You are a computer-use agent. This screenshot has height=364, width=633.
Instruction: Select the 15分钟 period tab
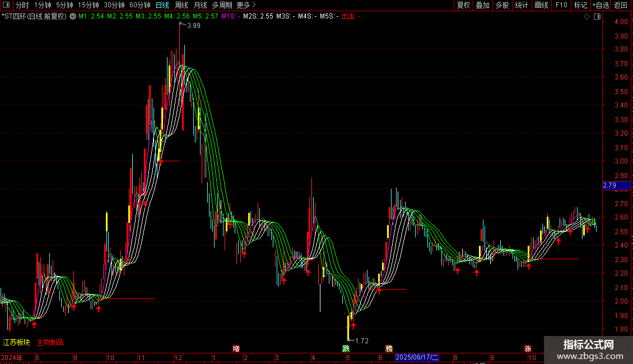[89, 5]
